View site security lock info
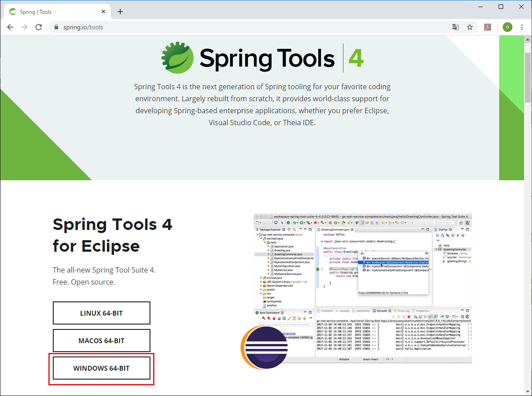Screen dimensions: 532x396 coord(56,27)
